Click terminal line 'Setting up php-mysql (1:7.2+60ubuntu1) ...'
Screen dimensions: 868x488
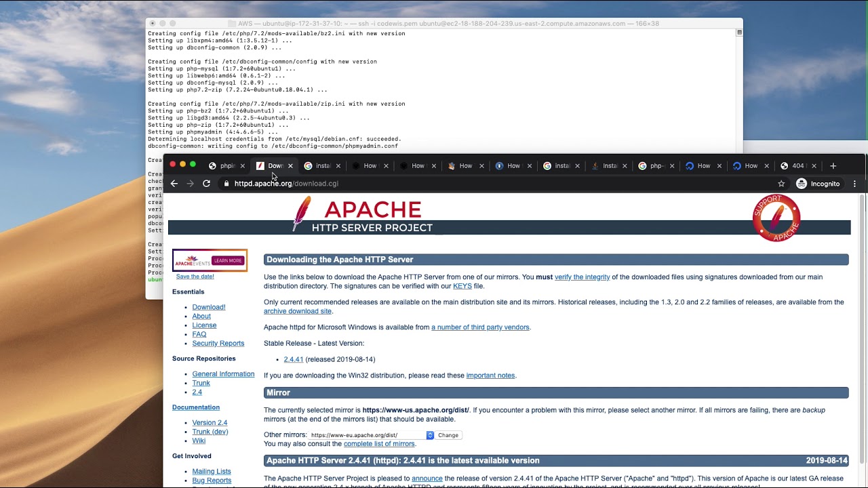tap(222, 68)
